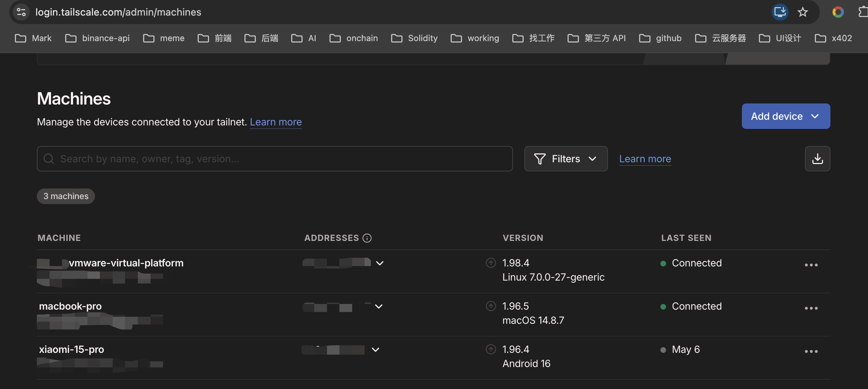Open the vmware-virtual-platform machine
The height and width of the screenshot is (389, 868).
tap(126, 263)
